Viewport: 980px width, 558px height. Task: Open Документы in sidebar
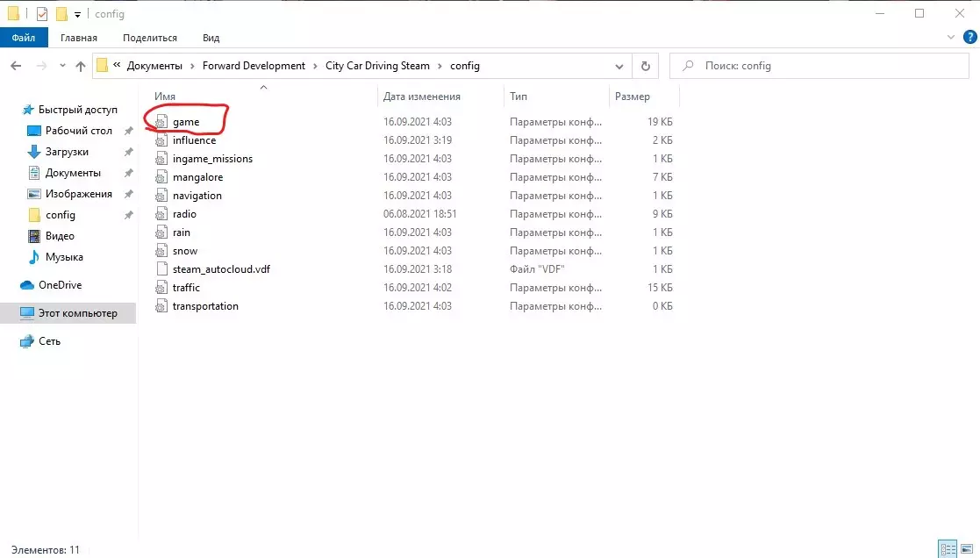pos(73,173)
